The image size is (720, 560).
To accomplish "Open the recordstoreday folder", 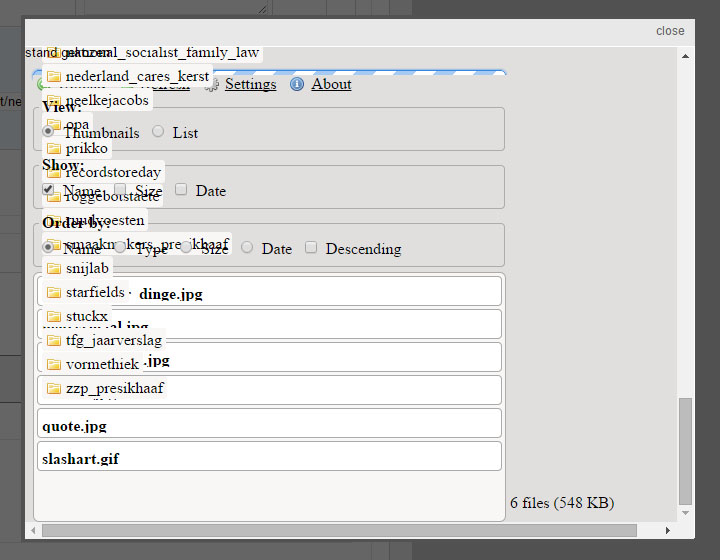I will pos(103,172).
